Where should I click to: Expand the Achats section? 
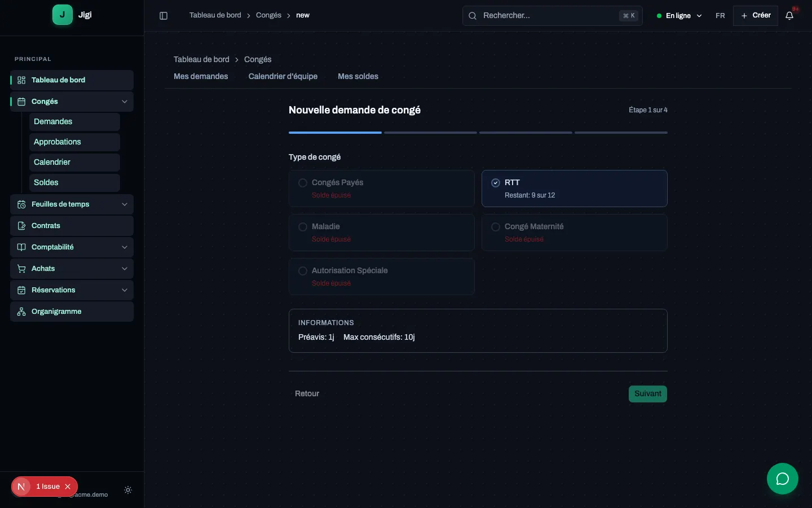click(x=125, y=269)
